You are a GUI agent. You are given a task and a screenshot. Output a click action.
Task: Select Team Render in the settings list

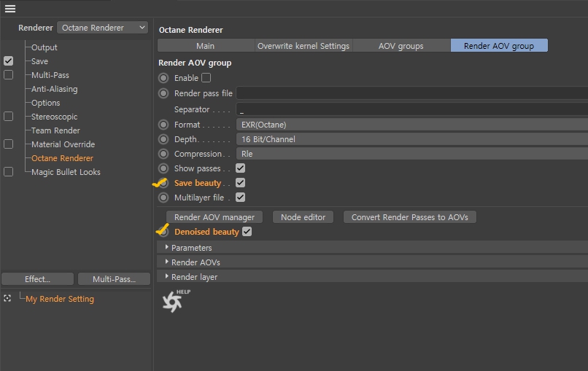[55, 130]
